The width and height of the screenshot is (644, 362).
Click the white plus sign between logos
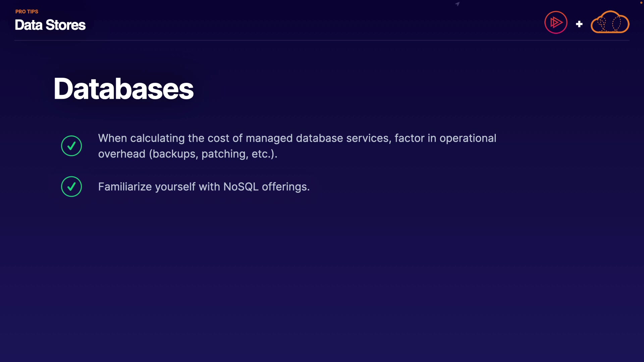[579, 24]
